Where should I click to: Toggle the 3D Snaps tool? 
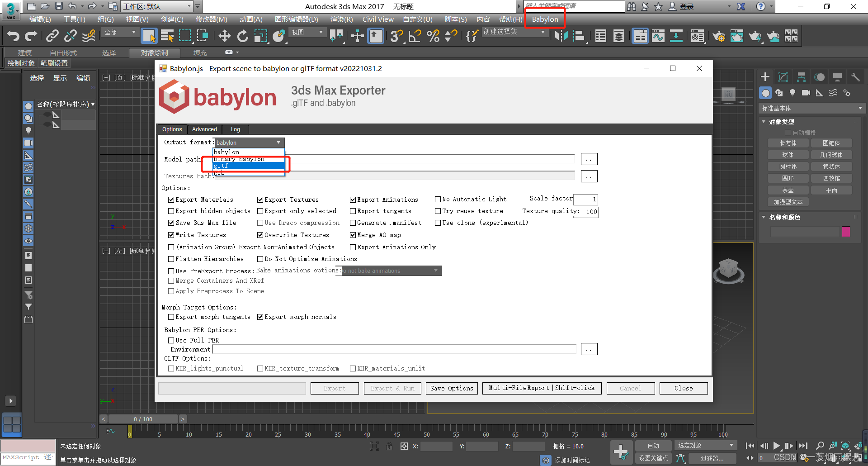coord(396,36)
